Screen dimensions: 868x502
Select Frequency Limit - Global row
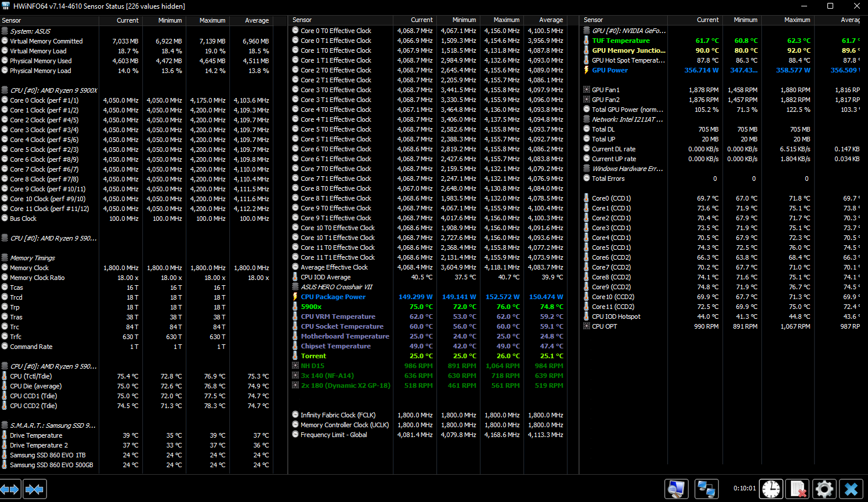pos(428,435)
